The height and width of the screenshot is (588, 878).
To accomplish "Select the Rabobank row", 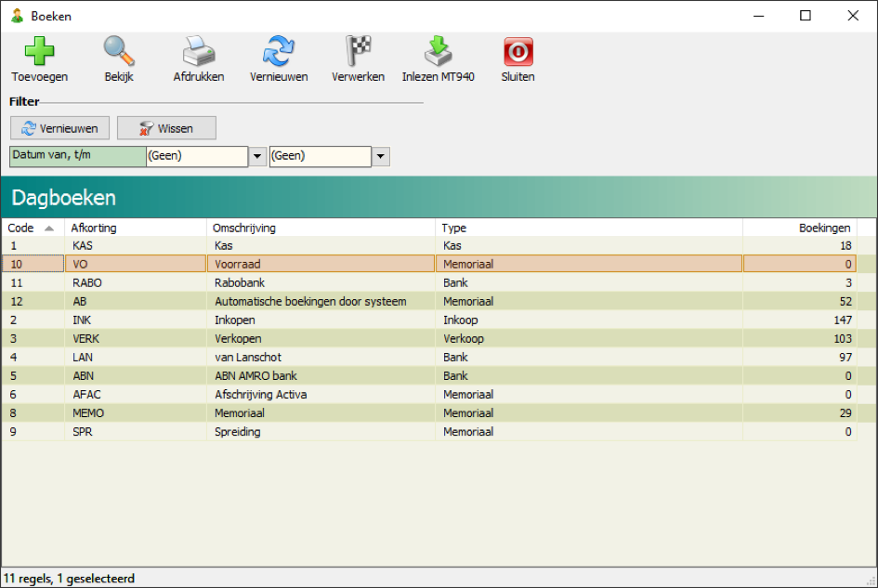I will (x=429, y=282).
